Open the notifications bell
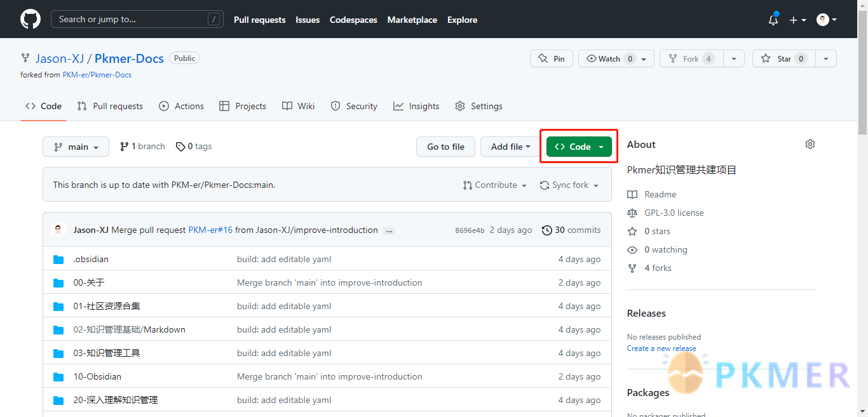Screen dimensions: 868x417 [x=773, y=20]
